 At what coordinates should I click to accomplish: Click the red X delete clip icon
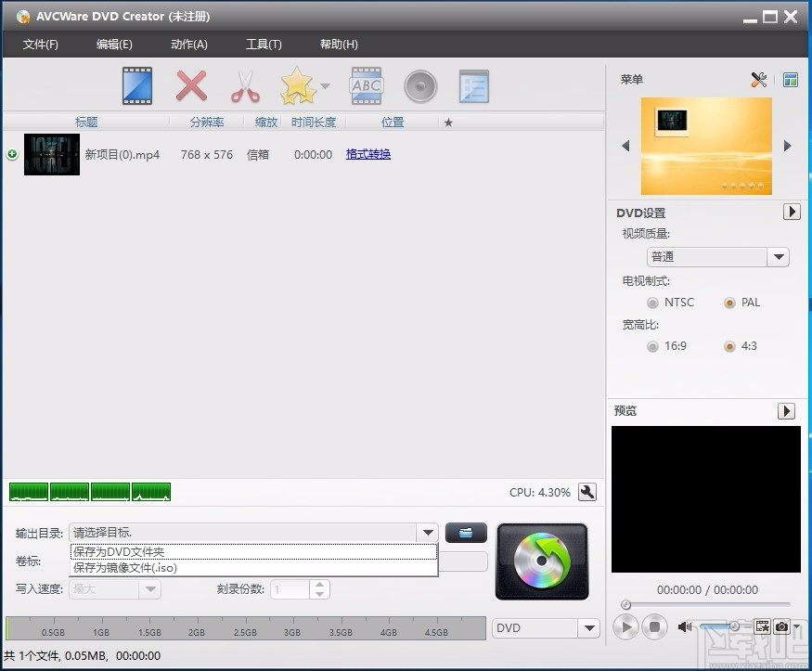click(x=191, y=85)
